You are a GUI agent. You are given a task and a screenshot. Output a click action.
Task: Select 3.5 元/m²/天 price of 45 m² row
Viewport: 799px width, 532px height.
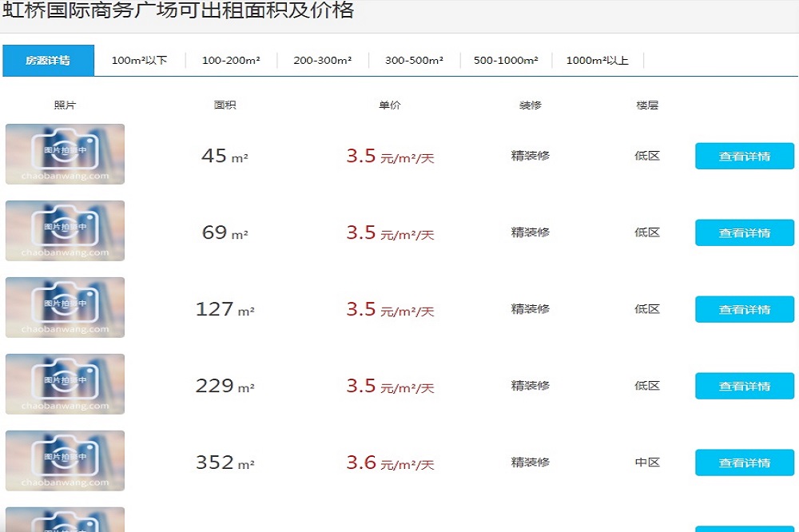click(391, 156)
